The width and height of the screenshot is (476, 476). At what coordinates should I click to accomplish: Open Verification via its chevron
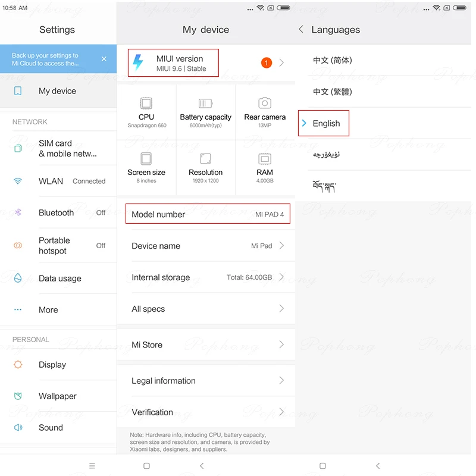pyautogui.click(x=281, y=412)
